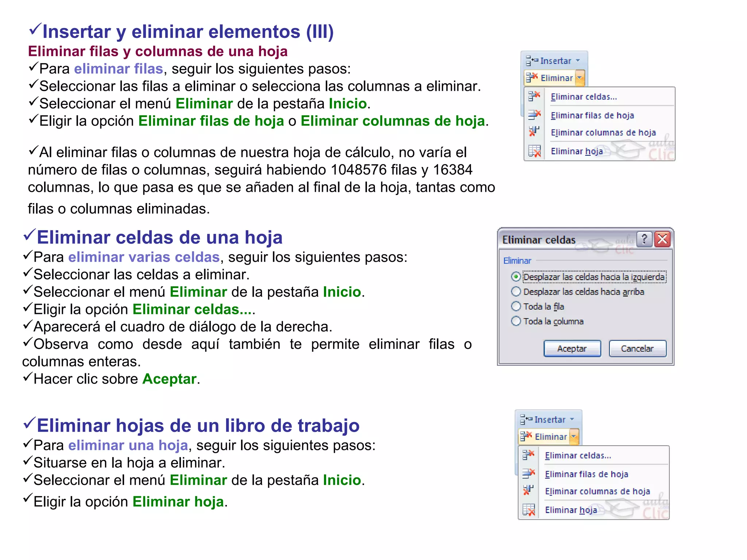Open Insertar dropdown arrow in upper menu screenshot
This screenshot has height=560, width=747.
(578, 61)
